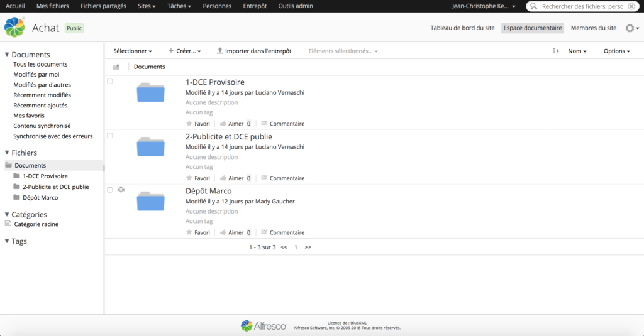Image resolution: width=644 pixels, height=336 pixels.
Task: Select 1-DCE Provisoire in the Fichiers tree
Action: click(x=45, y=176)
